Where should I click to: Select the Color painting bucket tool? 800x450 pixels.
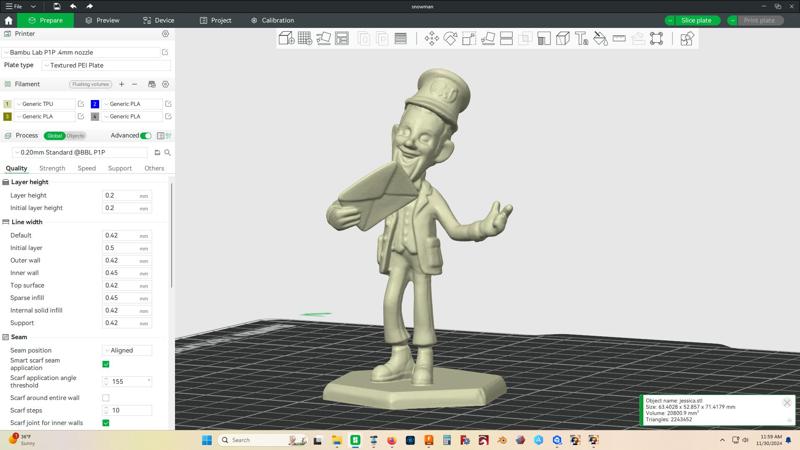point(601,38)
